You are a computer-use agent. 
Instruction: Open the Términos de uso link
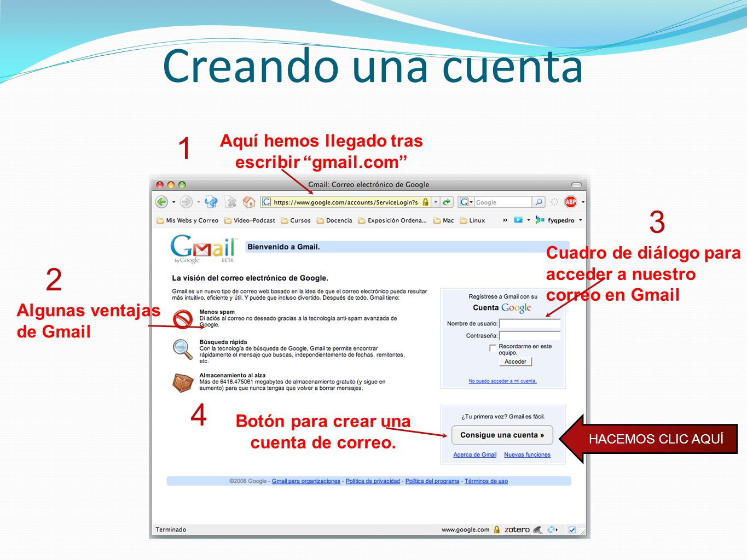pos(486,481)
